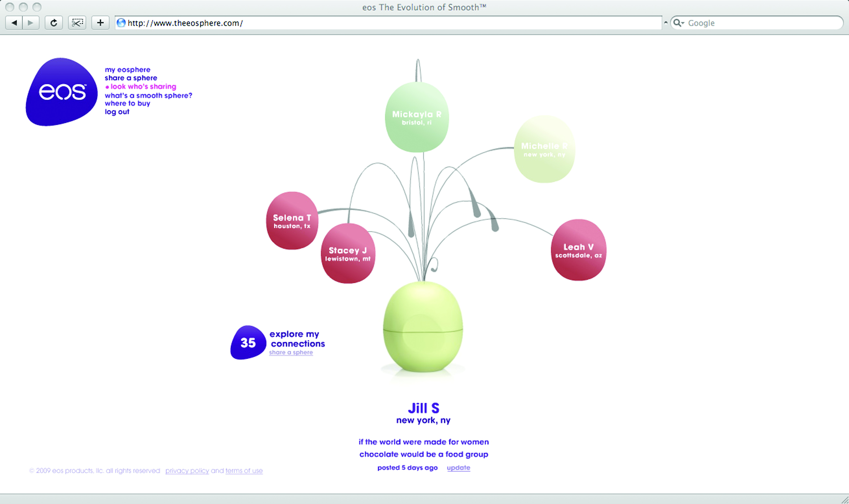The width and height of the screenshot is (849, 504).
Task: Go back with the browser back arrow
Action: 14,23
